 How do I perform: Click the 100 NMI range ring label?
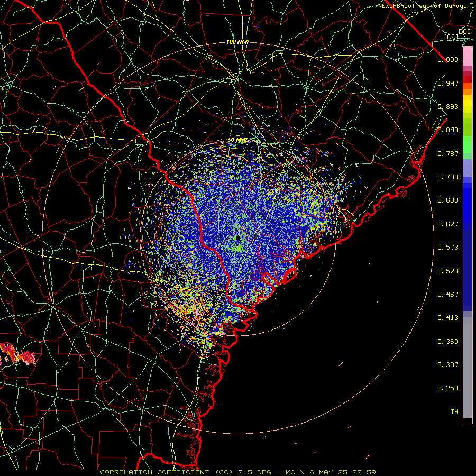pyautogui.click(x=237, y=42)
